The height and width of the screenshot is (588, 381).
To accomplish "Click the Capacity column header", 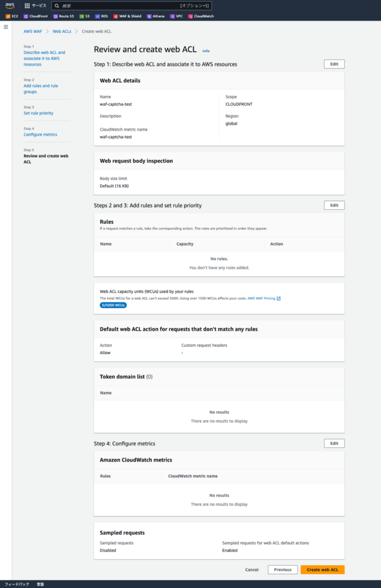I will click(x=185, y=244).
